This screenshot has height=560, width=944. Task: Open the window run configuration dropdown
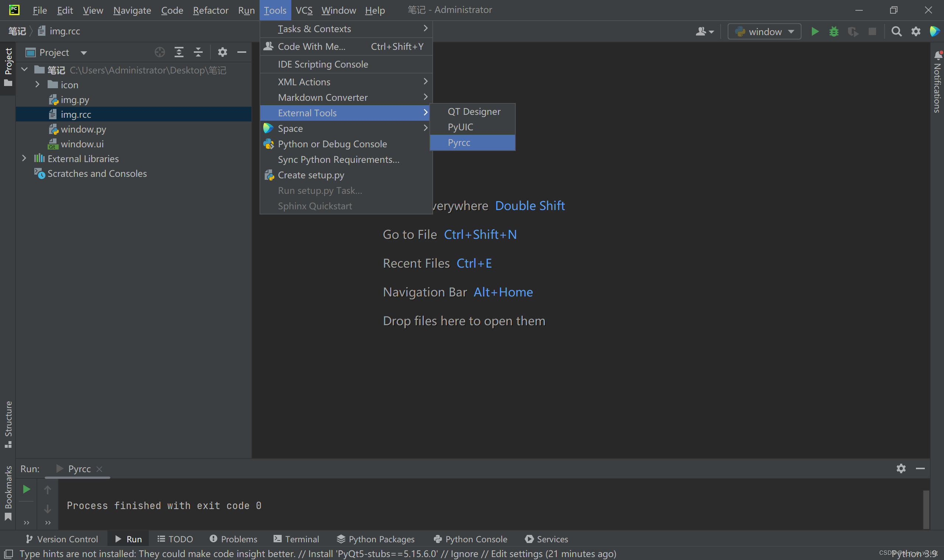(765, 31)
